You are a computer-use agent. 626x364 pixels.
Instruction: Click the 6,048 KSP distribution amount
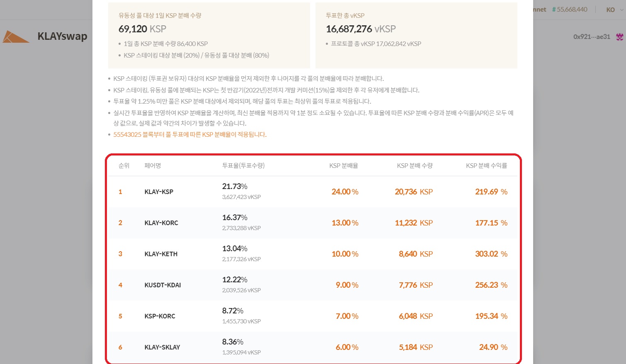pyautogui.click(x=416, y=316)
